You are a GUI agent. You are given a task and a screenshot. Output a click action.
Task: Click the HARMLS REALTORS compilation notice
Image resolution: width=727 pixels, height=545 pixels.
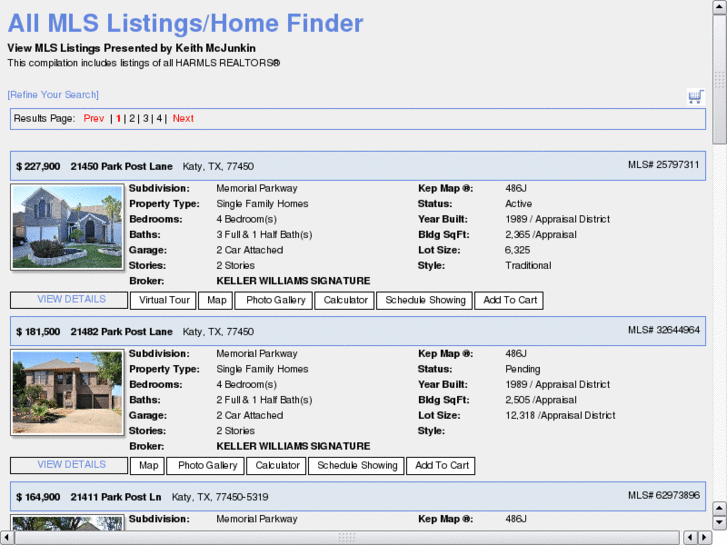[x=144, y=63]
